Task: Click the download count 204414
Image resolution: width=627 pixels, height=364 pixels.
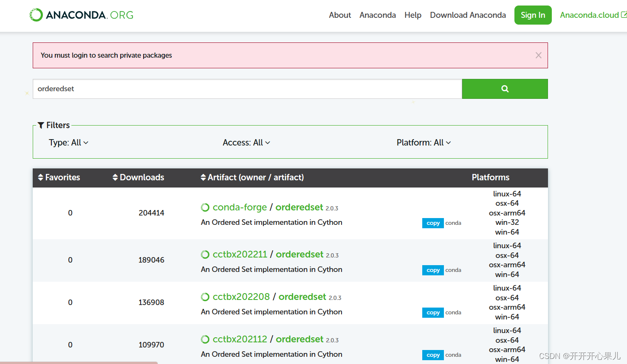Action: click(151, 213)
